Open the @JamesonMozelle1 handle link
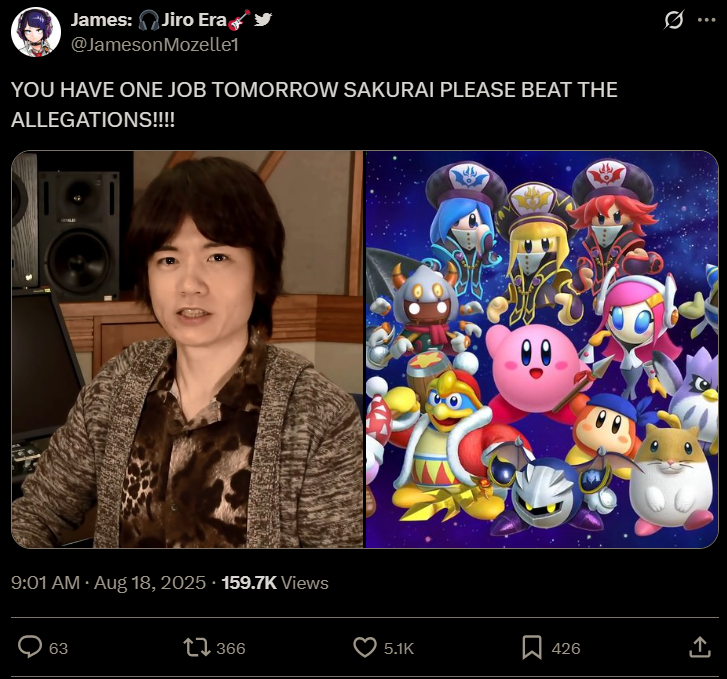The width and height of the screenshot is (727, 679). 154,45
